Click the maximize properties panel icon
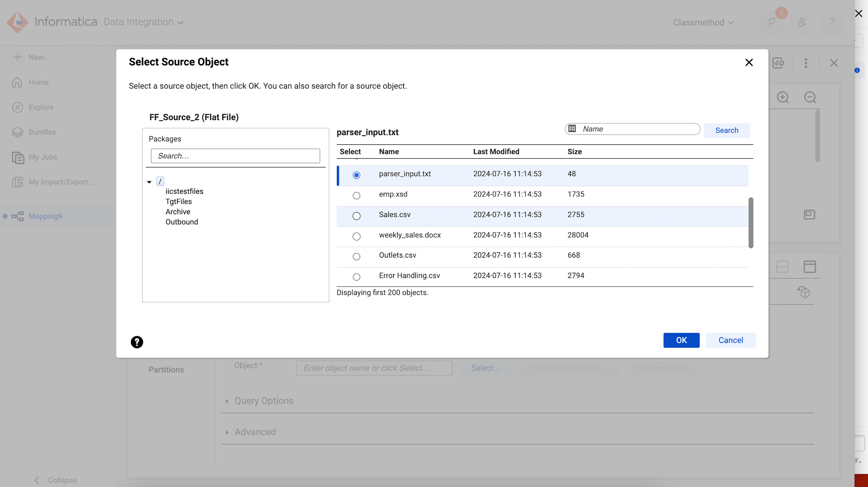Viewport: 868px width, 487px height. 810,267
